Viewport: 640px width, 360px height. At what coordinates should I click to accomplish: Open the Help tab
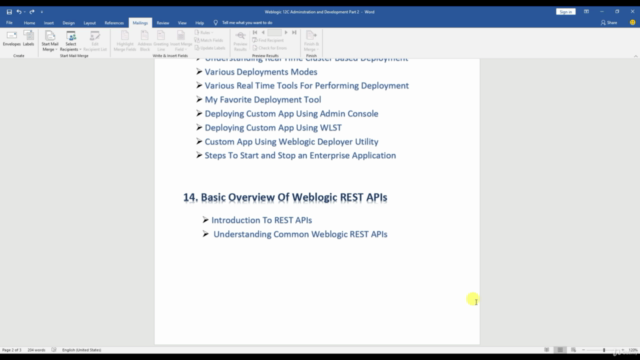[x=199, y=23]
